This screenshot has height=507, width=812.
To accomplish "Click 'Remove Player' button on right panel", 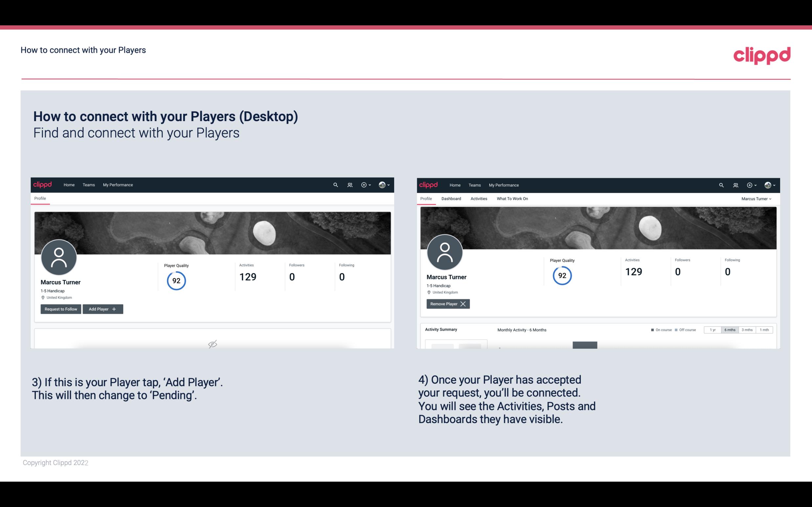I will pyautogui.click(x=448, y=304).
